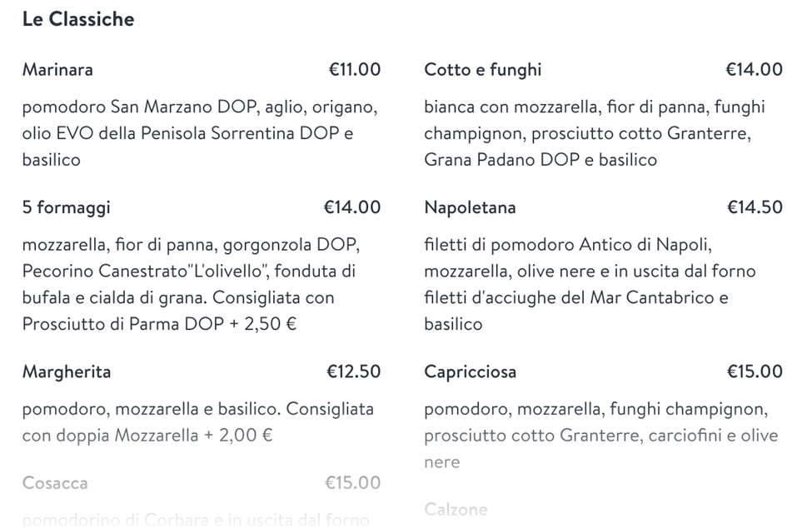Click the Margherita €12.50 price
Screen dimensions: 812x528
point(354,371)
